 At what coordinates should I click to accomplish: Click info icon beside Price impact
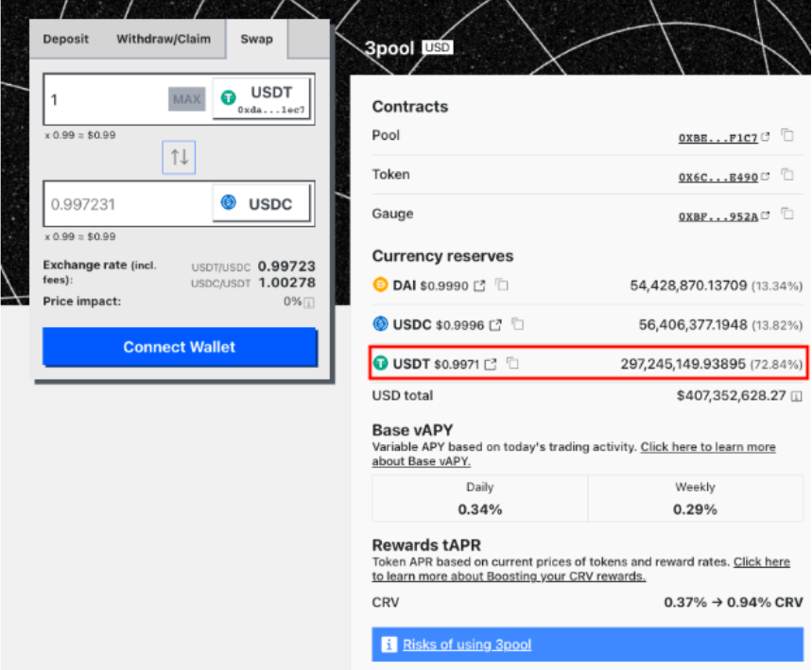pos(310,302)
